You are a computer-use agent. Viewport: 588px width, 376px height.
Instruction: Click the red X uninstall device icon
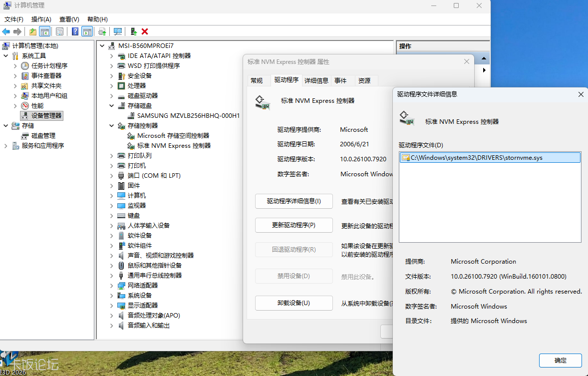(145, 31)
